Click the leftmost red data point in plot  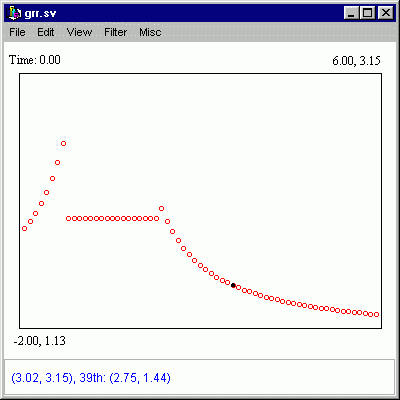coord(24,229)
